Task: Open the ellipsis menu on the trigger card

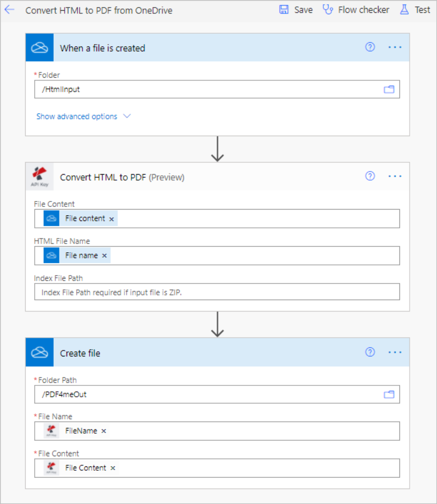Action: tap(395, 47)
